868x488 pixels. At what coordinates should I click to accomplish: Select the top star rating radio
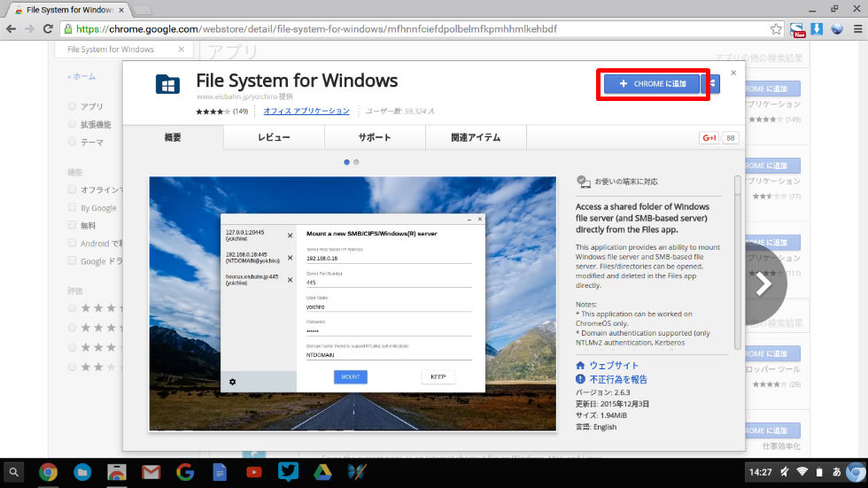[72, 307]
